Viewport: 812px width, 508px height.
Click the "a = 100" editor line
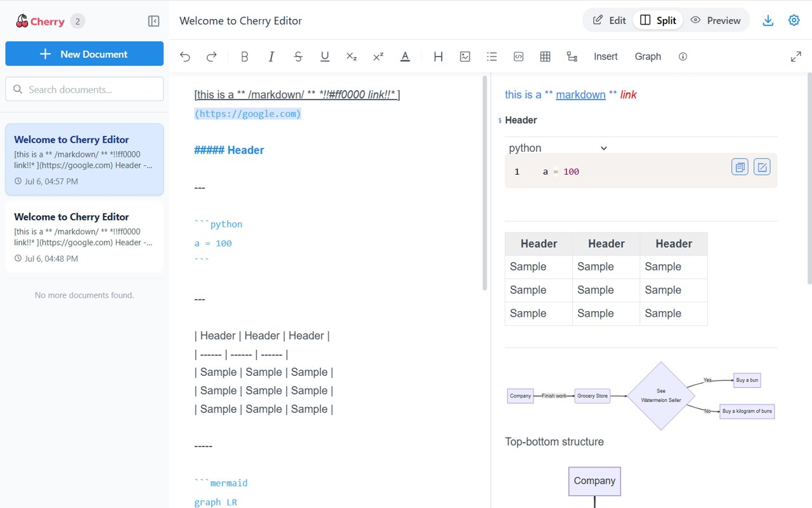pyautogui.click(x=213, y=243)
